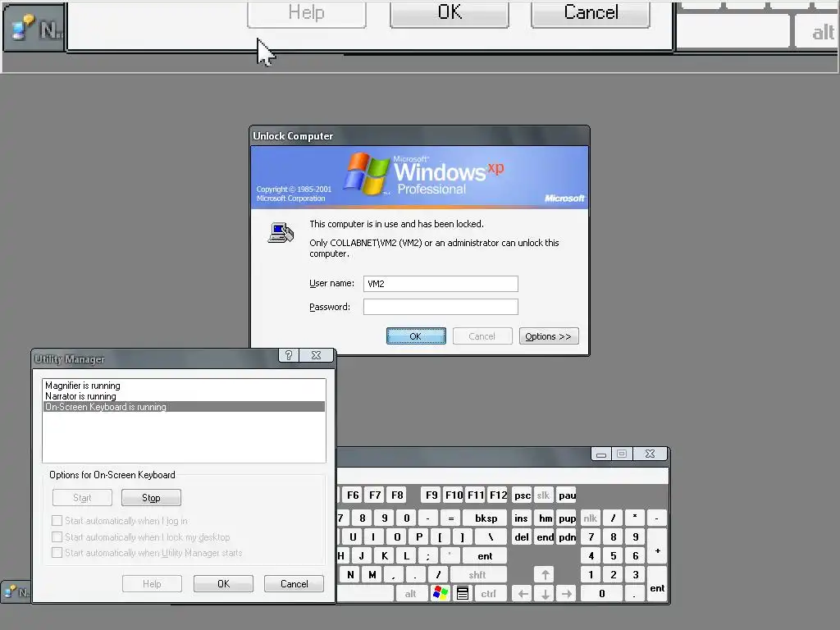The image size is (840, 630).
Task: Click Cancel in the Unlock Computer dialog
Action: (482, 336)
